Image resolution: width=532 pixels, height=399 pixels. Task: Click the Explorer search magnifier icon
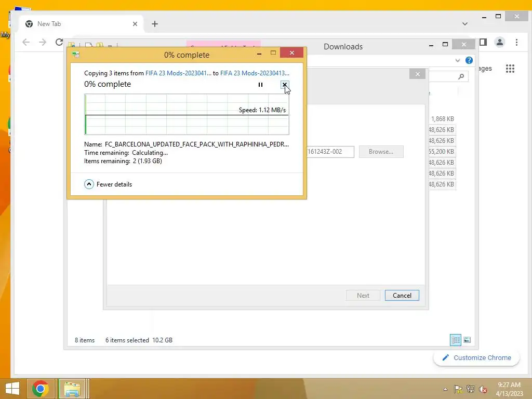pyautogui.click(x=461, y=77)
